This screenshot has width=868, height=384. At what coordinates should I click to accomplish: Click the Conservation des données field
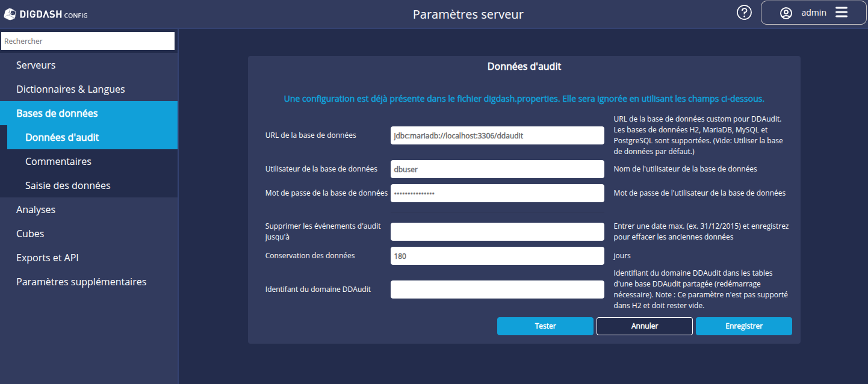(x=497, y=255)
